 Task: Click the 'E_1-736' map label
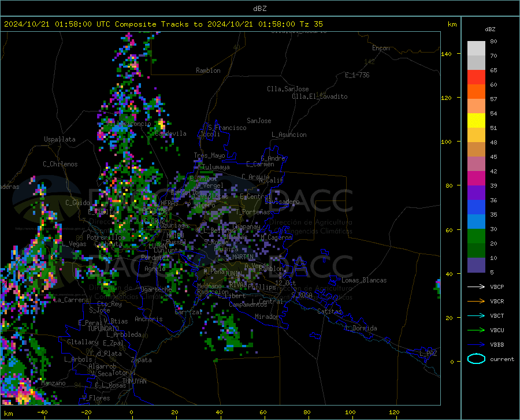coord(357,75)
